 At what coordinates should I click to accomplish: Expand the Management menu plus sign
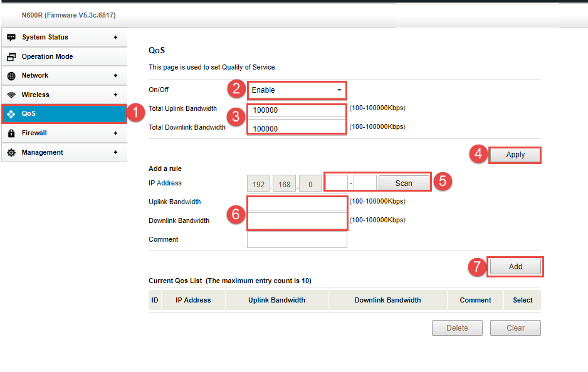[115, 152]
